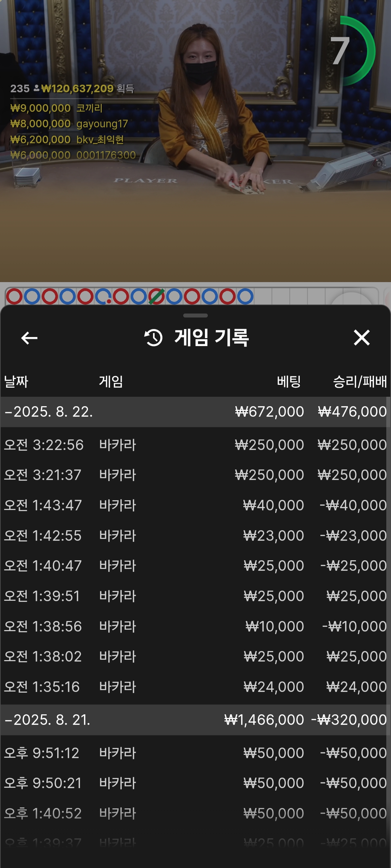Open the 오후 9:50:21 baccarat record
This screenshot has height=868, width=391.
pos(195,783)
